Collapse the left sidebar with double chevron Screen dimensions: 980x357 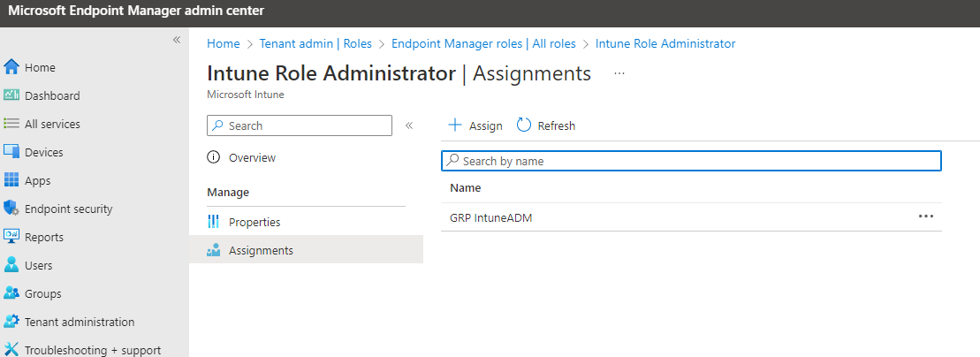[177, 41]
